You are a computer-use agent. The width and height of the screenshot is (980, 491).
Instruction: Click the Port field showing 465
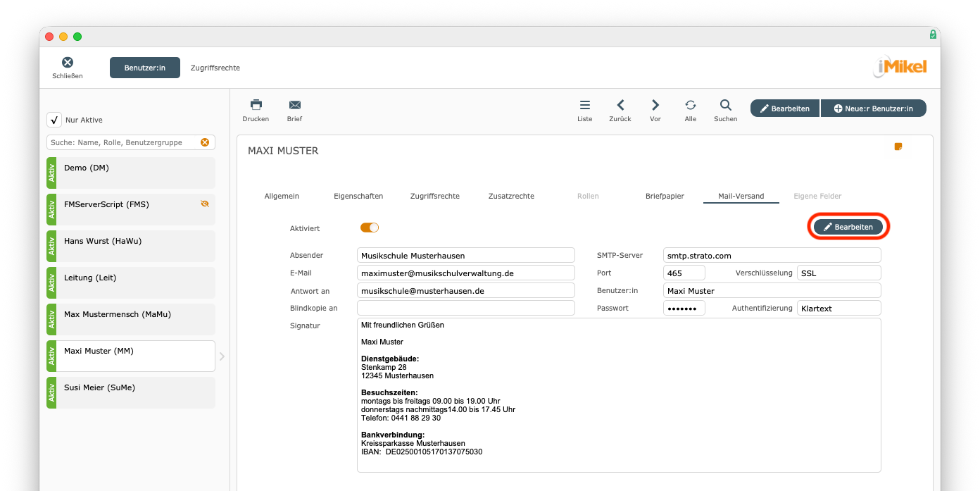pyautogui.click(x=684, y=273)
